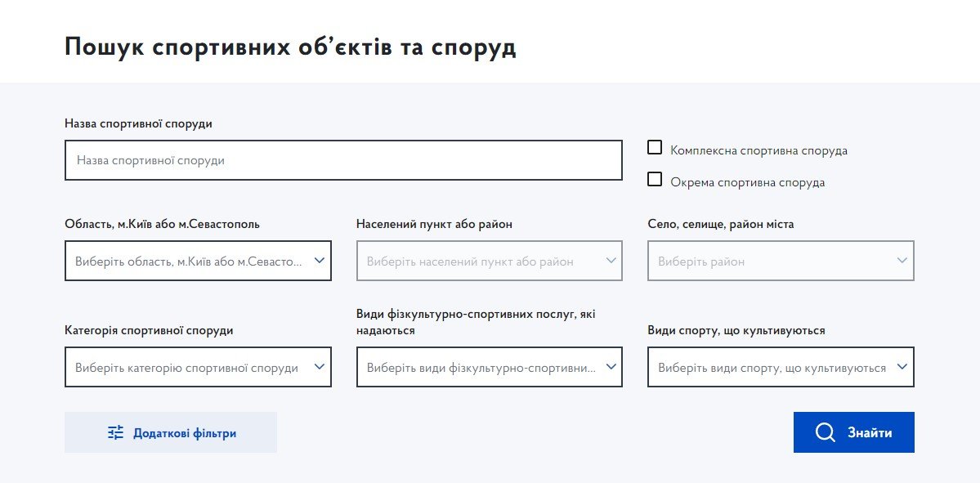The image size is (980, 483).
Task: Click the Окрема спортивна споруда label text
Action: click(747, 182)
